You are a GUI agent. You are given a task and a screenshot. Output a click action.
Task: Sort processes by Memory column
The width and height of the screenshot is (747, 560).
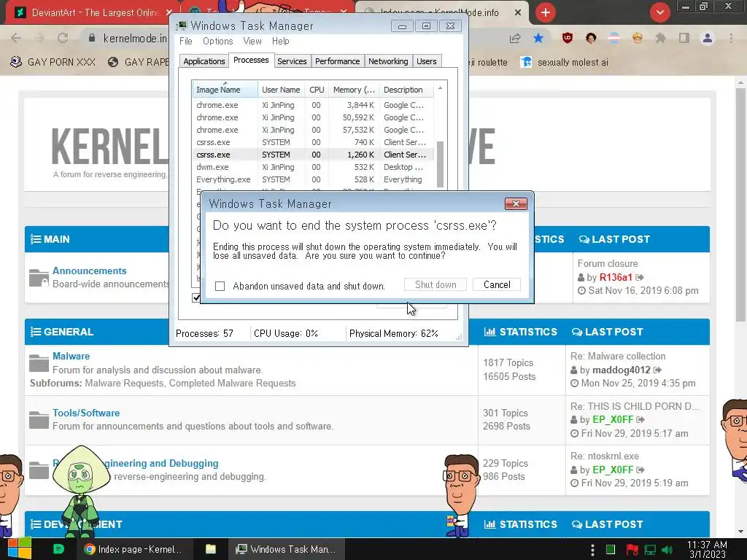pos(354,90)
